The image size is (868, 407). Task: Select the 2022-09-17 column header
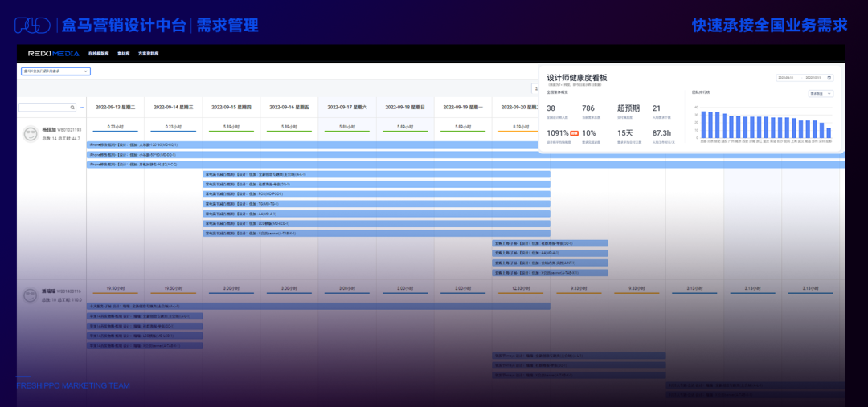pos(347,107)
